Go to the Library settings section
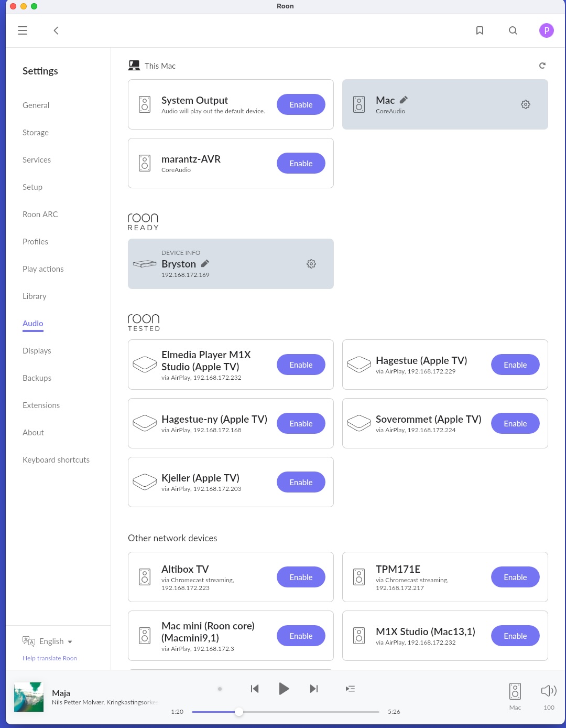The height and width of the screenshot is (728, 566). pyautogui.click(x=35, y=296)
